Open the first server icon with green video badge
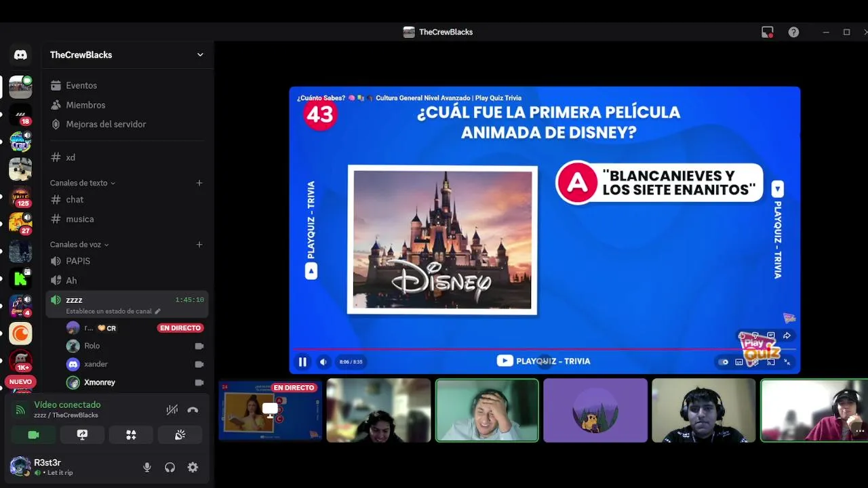 pos(20,87)
